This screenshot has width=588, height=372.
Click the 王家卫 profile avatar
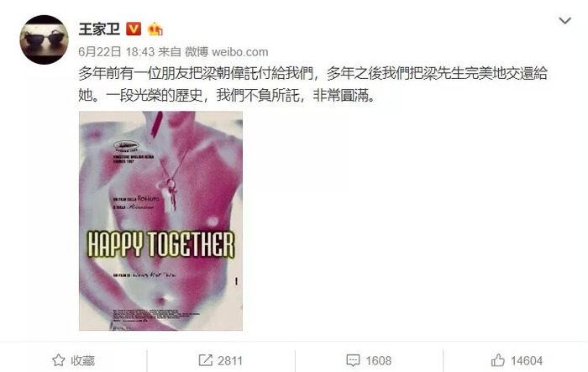[x=45, y=39]
